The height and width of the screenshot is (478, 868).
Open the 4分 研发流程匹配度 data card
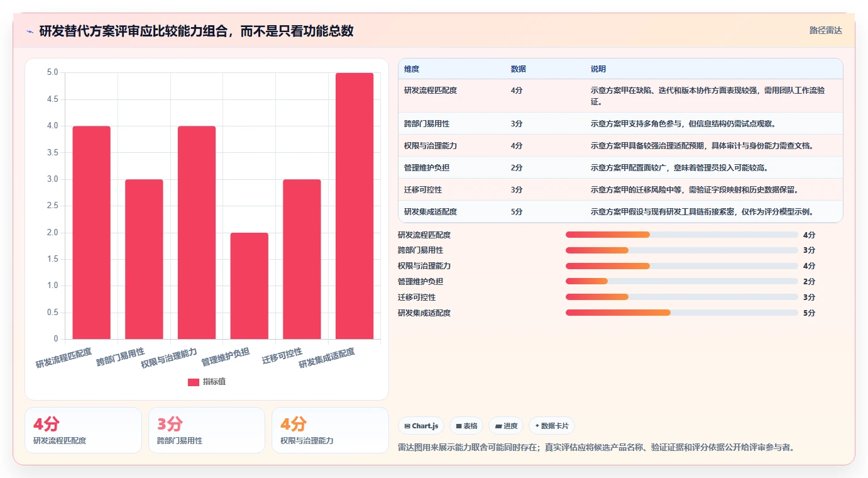pos(83,430)
